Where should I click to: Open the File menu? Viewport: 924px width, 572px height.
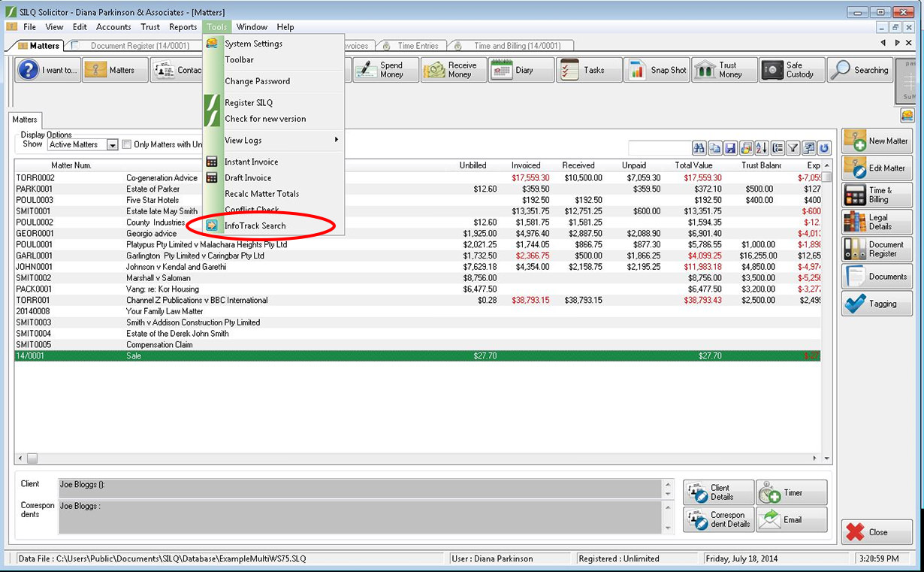tap(29, 27)
